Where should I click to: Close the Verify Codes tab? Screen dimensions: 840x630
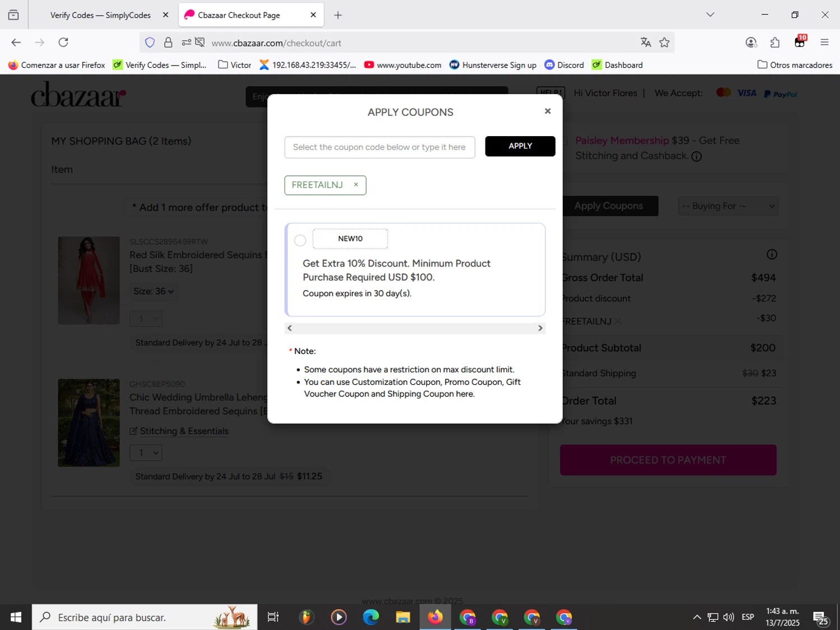coord(165,15)
